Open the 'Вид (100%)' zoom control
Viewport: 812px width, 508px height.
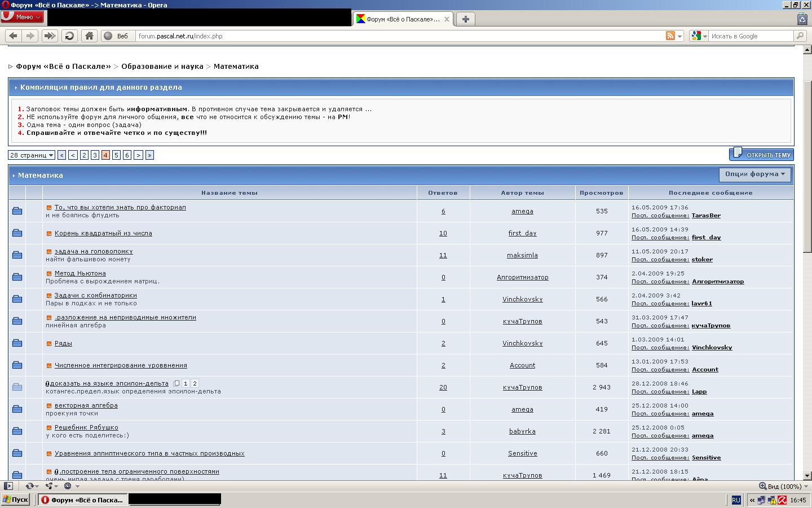(782, 486)
